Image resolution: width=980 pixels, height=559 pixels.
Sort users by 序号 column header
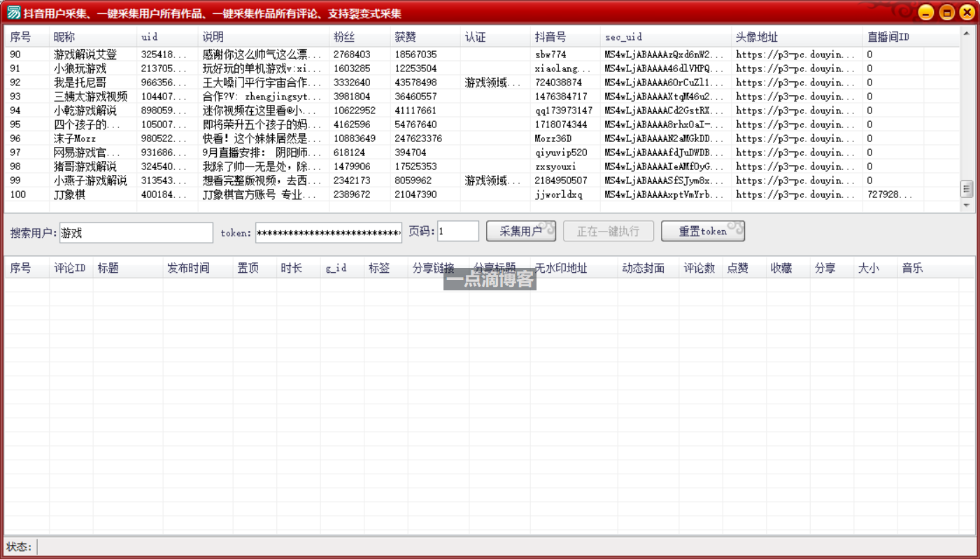(x=28, y=37)
